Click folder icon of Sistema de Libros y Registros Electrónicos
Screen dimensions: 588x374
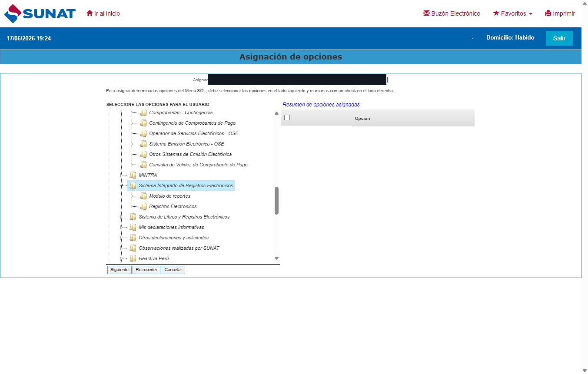(x=133, y=217)
